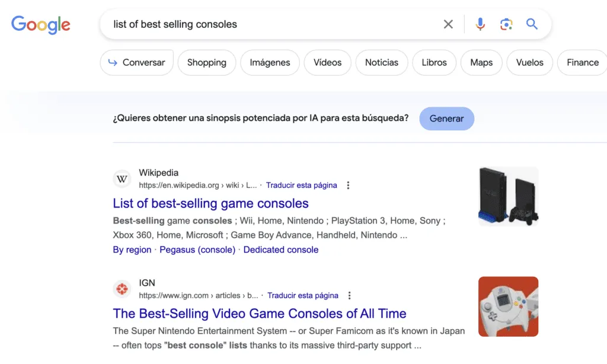Click the en.wikipedia.org URL breadcrumb
Screen dimensions: 607x364
(x=198, y=185)
